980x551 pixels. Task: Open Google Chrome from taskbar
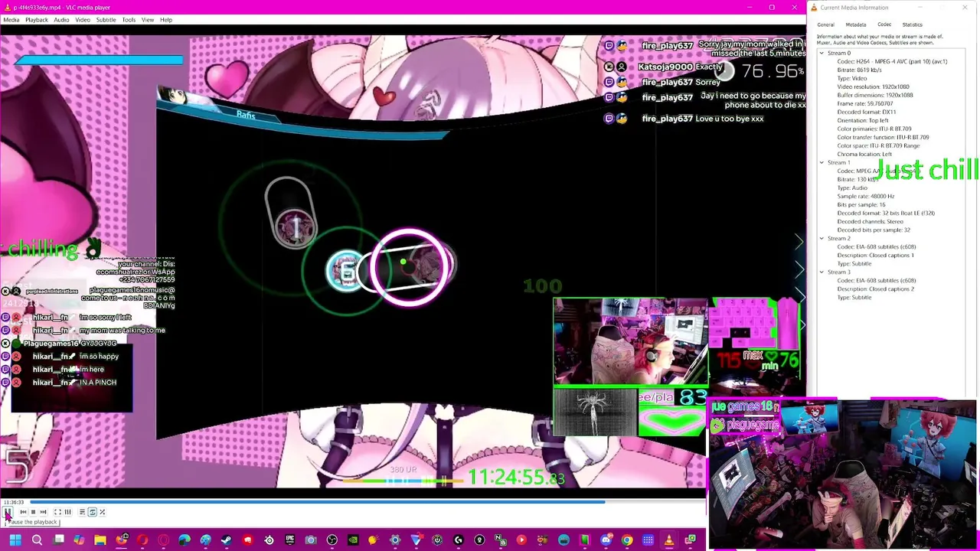pyautogui.click(x=627, y=540)
